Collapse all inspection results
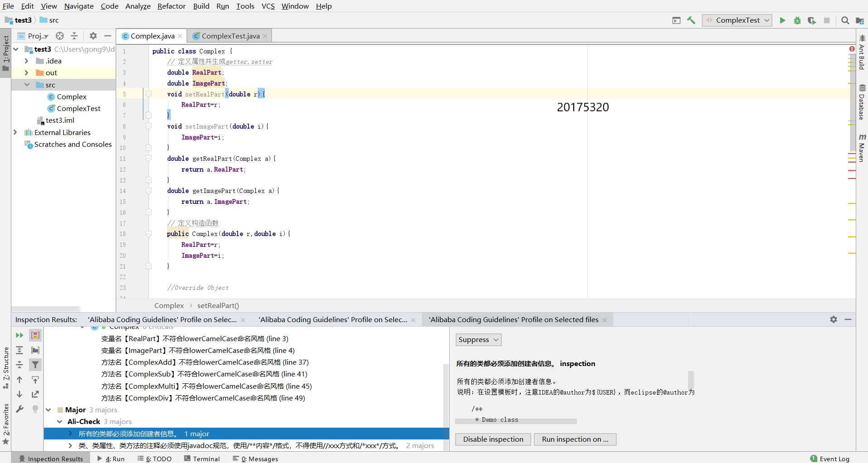The image size is (868, 463). 19,365
